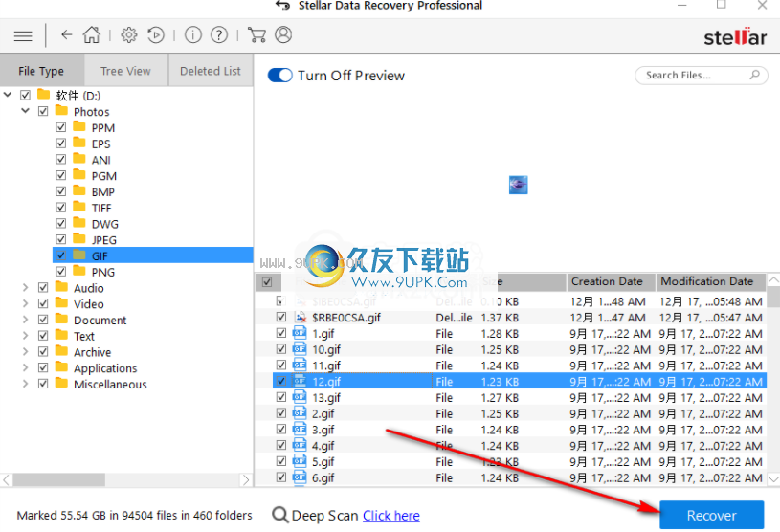This screenshot has width=780, height=532.
Task: Uncheck the Photos folder checkbox
Action: point(43,111)
